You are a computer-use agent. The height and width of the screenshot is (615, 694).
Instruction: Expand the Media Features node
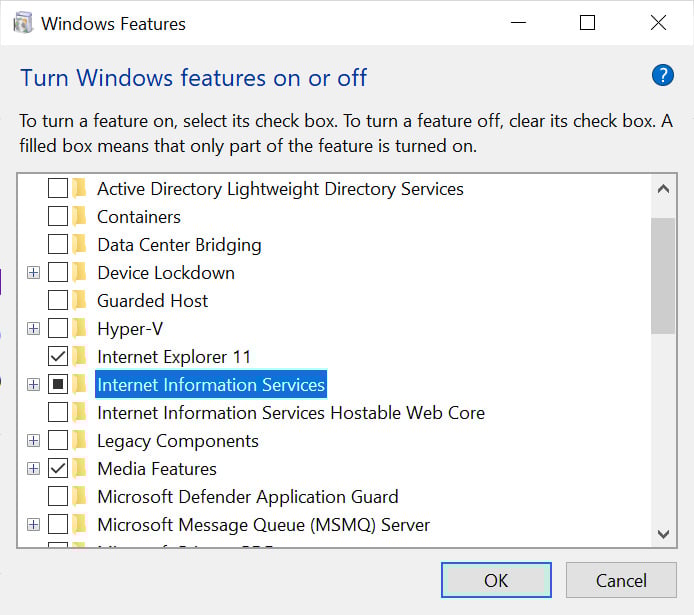33,469
